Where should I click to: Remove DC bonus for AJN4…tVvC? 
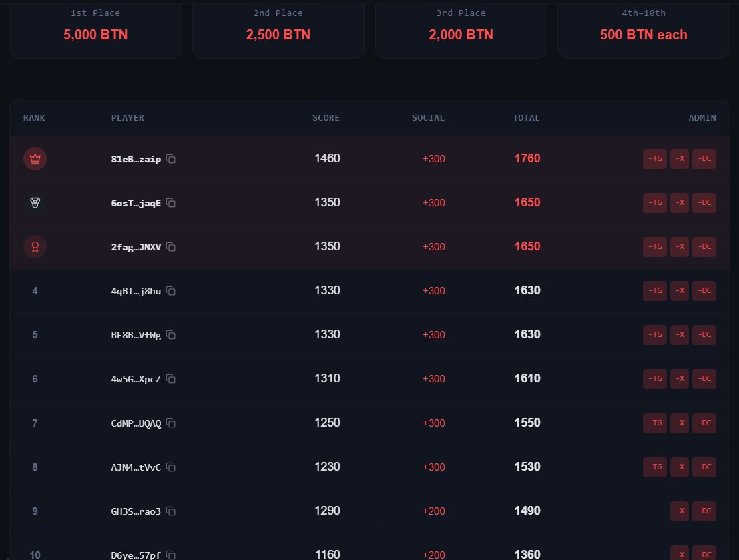point(704,467)
